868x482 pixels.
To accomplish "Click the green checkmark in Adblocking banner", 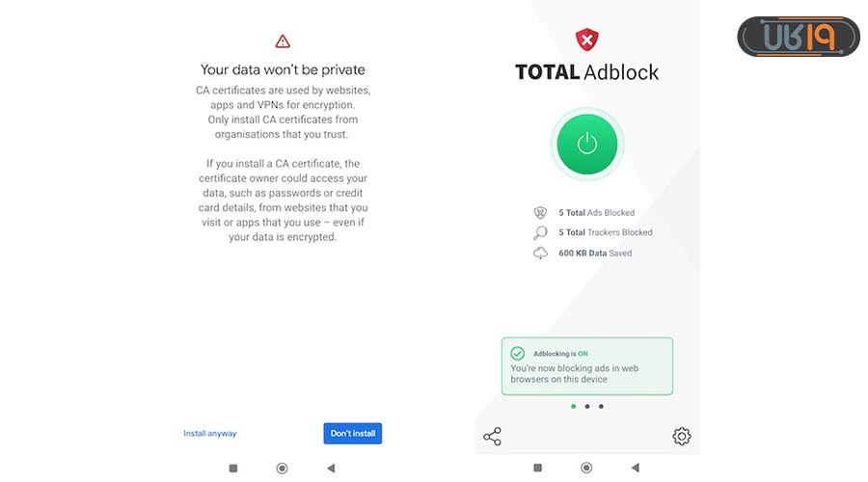I will (518, 354).
